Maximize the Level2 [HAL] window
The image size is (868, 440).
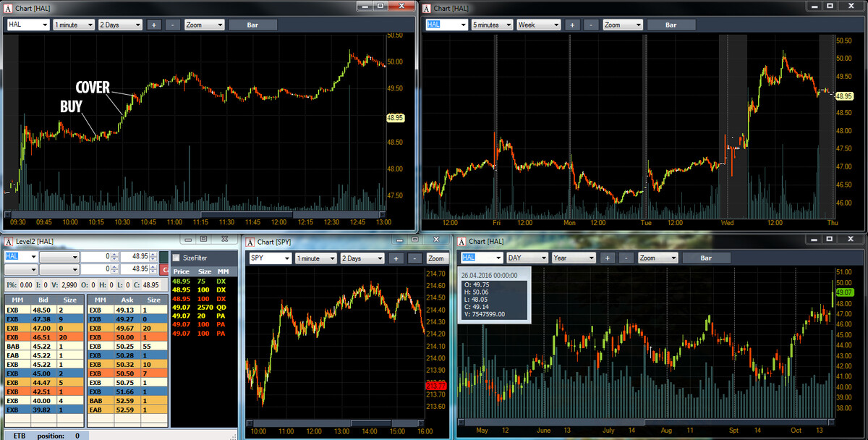click(x=203, y=239)
